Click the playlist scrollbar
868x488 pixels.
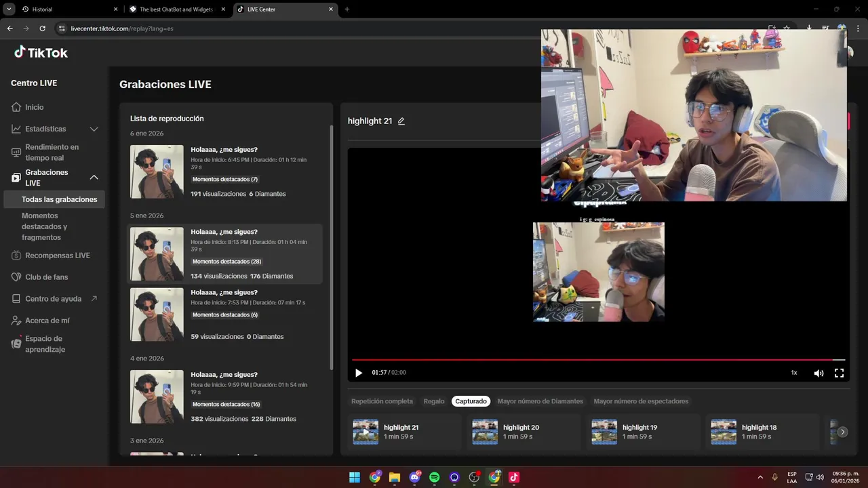331,247
